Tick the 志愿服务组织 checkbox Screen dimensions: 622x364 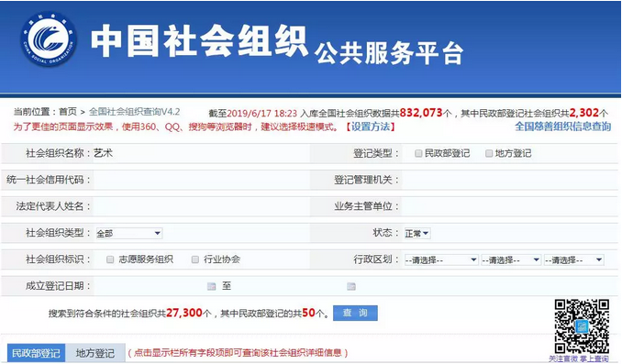click(x=110, y=259)
